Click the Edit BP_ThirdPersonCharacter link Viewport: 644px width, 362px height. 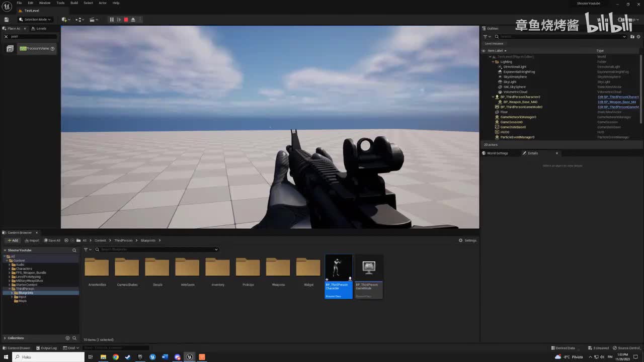pyautogui.click(x=618, y=97)
